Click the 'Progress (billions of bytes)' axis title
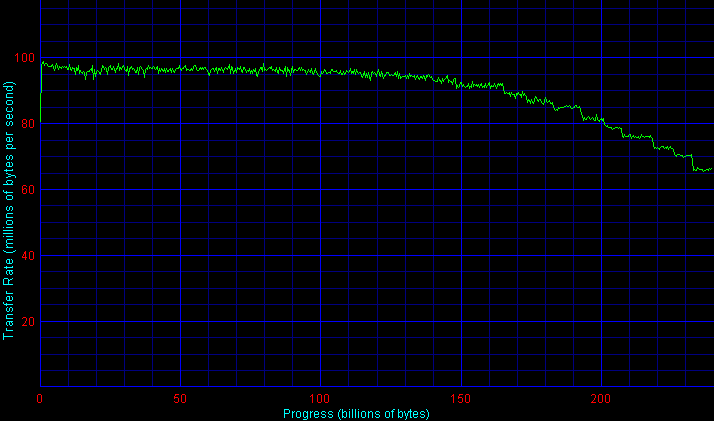The width and height of the screenshot is (714, 421). point(357,414)
